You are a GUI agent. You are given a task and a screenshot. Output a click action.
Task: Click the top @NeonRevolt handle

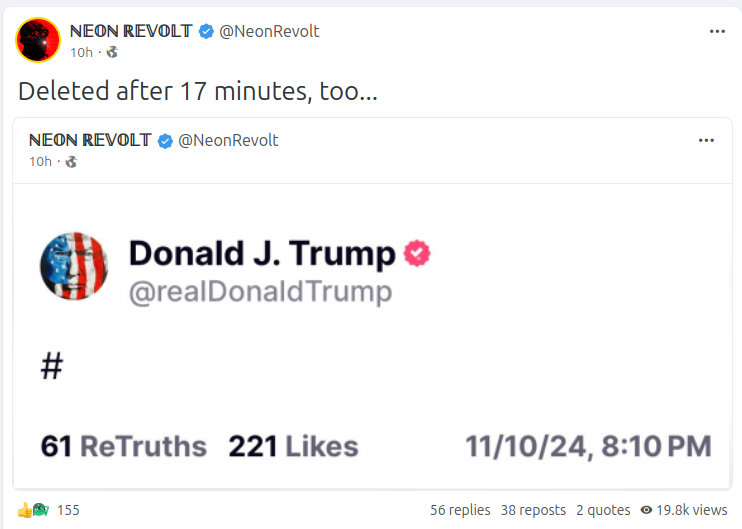pyautogui.click(x=269, y=31)
